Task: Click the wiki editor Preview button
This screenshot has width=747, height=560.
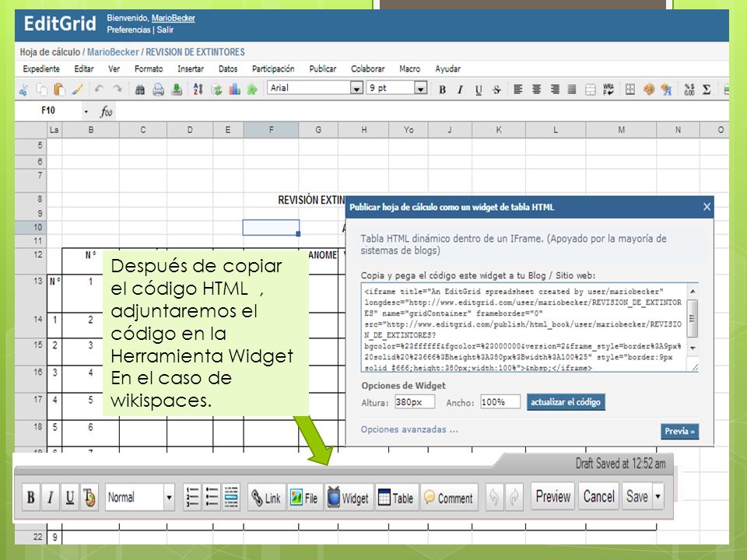Action: coord(552,496)
